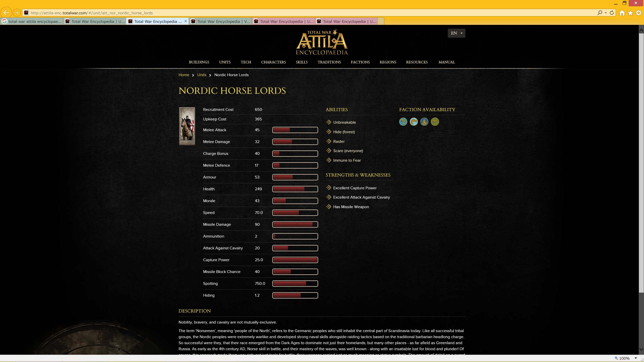644x362 pixels.
Task: Click the Capture Power stat bar
Action: [295, 260]
